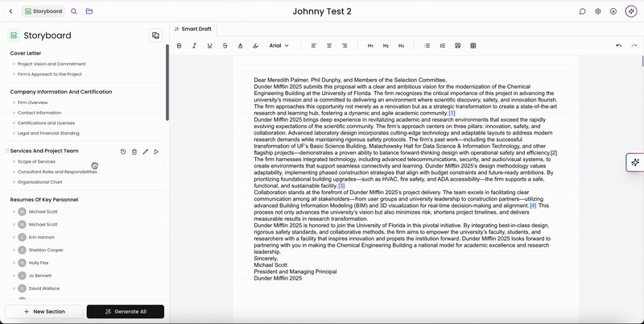The height and width of the screenshot is (324, 644).
Task: Grab the Services And Project Team drag handle
Action: point(7,151)
